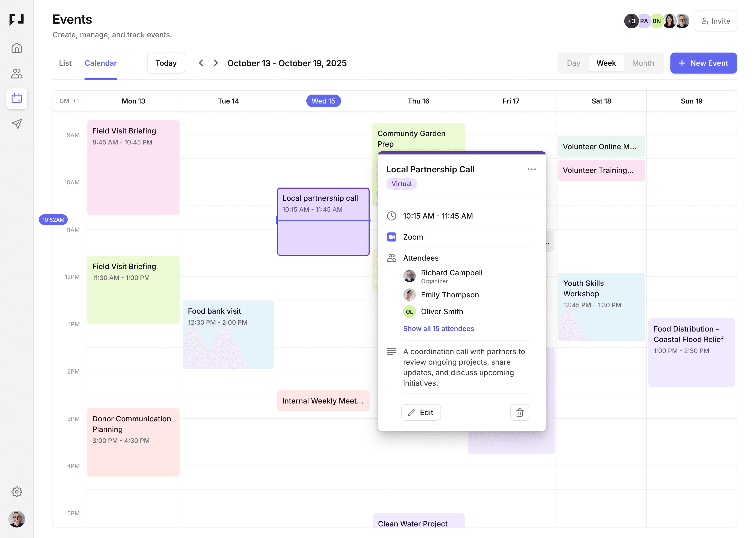Click the 10:52AM current time marker
Image resolution: width=756 pixels, height=538 pixels.
click(x=53, y=220)
